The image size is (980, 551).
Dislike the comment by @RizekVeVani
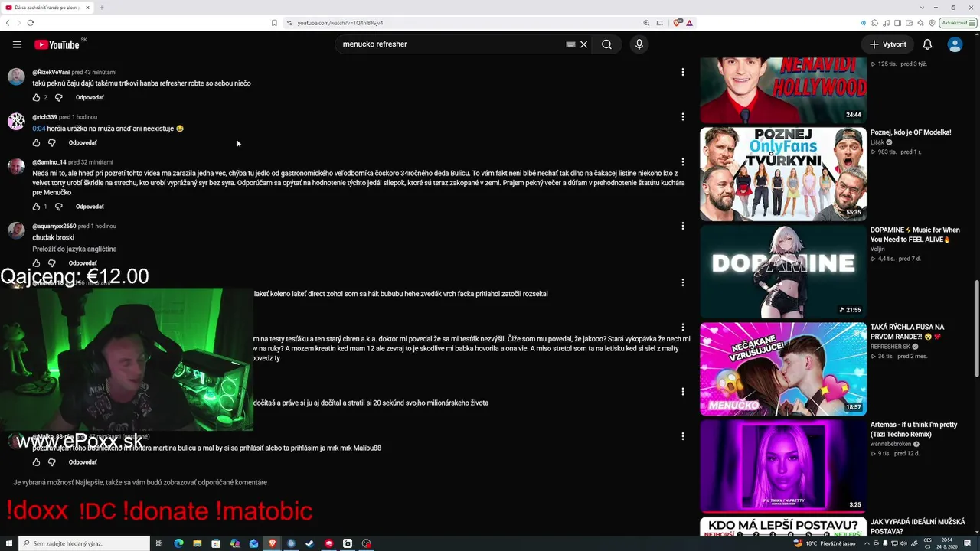tap(59, 98)
